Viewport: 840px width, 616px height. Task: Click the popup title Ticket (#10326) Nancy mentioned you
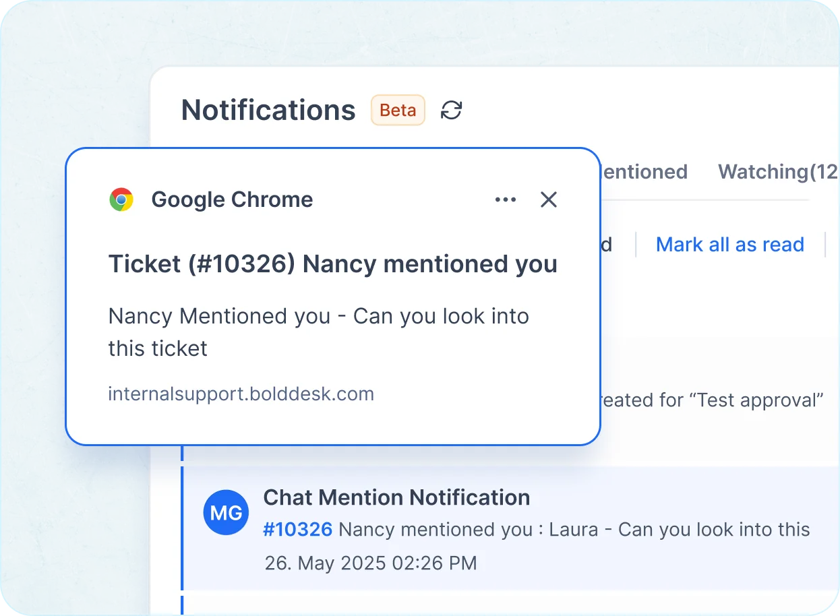(x=333, y=264)
